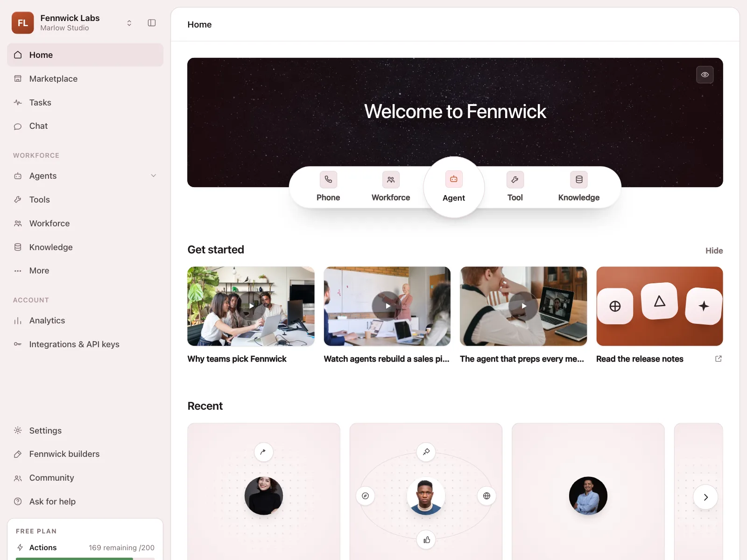Click the Ask for help question icon

[x=18, y=502]
